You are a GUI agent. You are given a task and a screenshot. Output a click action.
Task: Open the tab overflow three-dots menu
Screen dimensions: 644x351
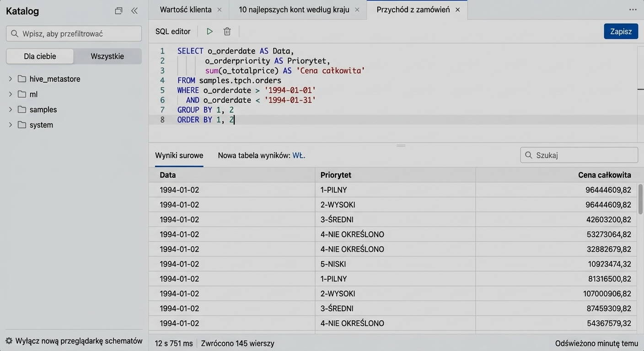pyautogui.click(x=633, y=10)
